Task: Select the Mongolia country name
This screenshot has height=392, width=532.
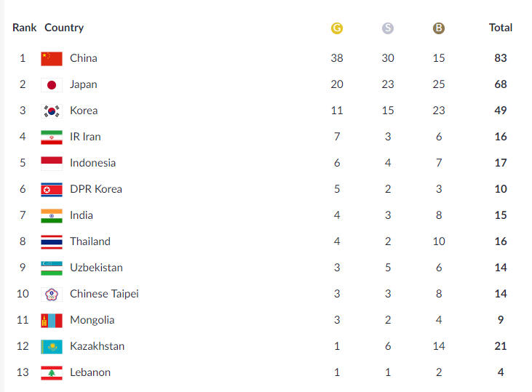Action: [x=92, y=320]
